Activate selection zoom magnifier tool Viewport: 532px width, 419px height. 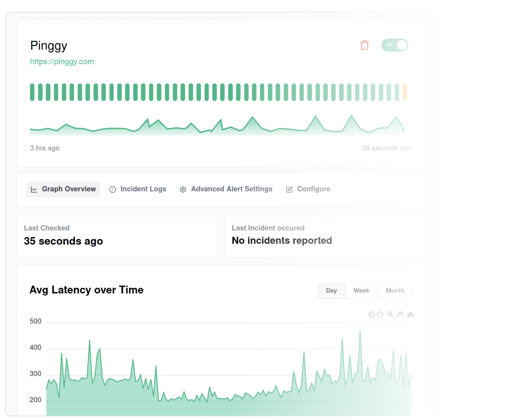390,314
